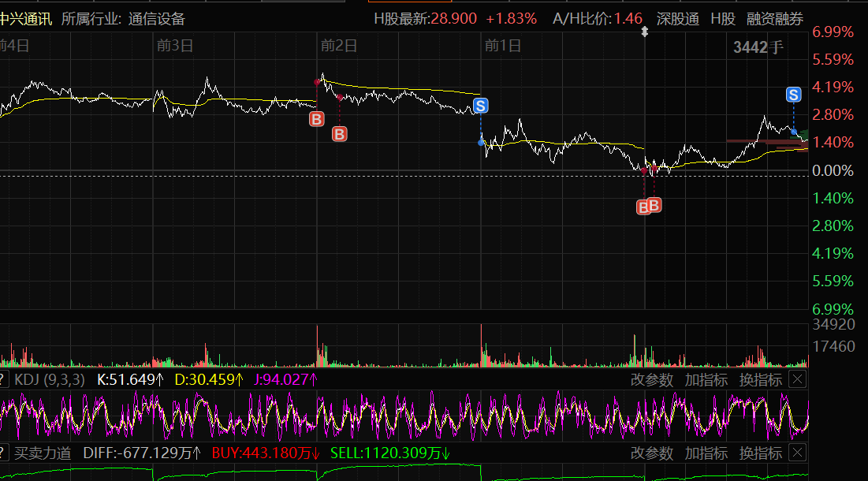Click the blue S marker near the right edge
Screen dimensions: 868x481
794,95
